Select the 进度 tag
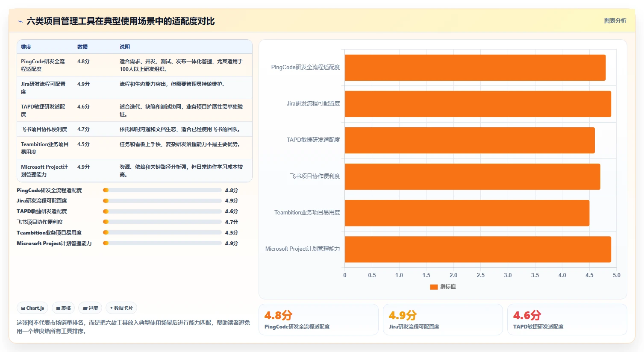Image resolution: width=644 pixels, height=352 pixels. pyautogui.click(x=90, y=308)
